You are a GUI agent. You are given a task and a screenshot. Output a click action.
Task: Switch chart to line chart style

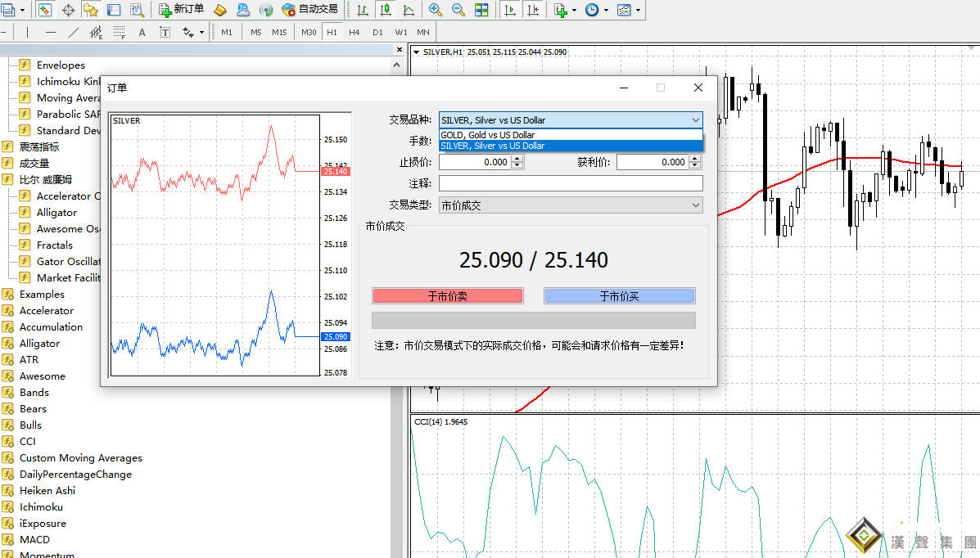(408, 10)
